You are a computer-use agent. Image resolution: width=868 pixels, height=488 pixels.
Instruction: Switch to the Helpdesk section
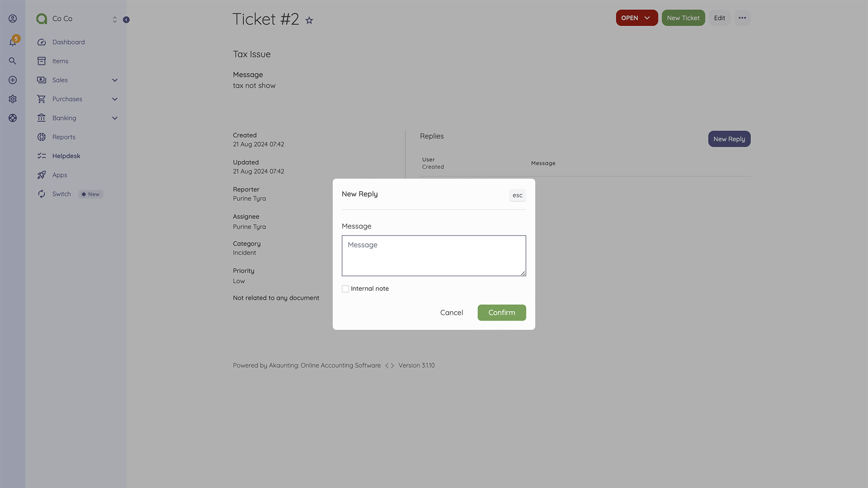(66, 155)
